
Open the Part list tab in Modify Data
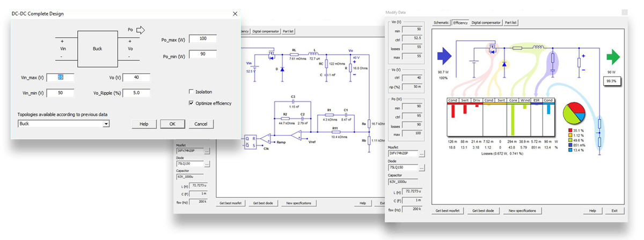coord(511,23)
